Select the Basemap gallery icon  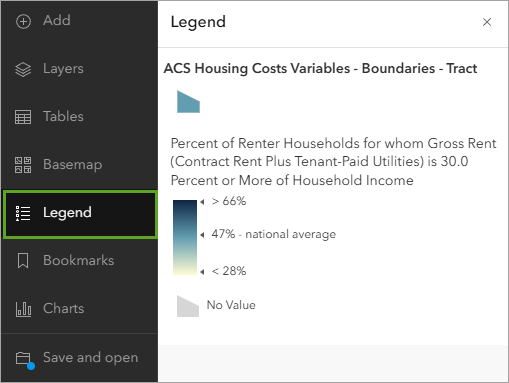[x=23, y=165]
